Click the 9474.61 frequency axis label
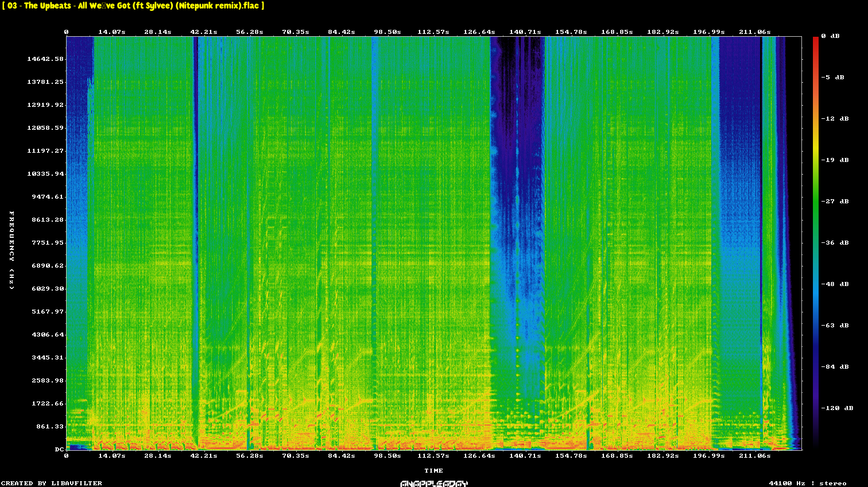Viewport: 868px width, 487px height. point(48,197)
